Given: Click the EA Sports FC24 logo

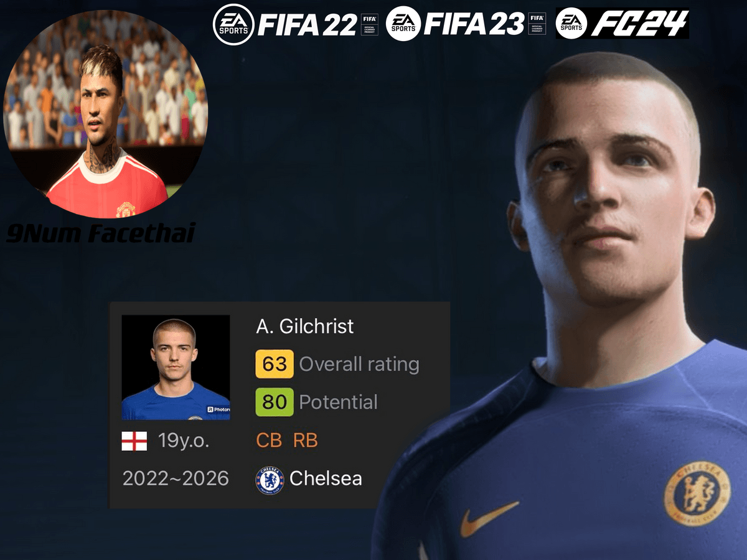Looking at the screenshot, I should (x=622, y=24).
